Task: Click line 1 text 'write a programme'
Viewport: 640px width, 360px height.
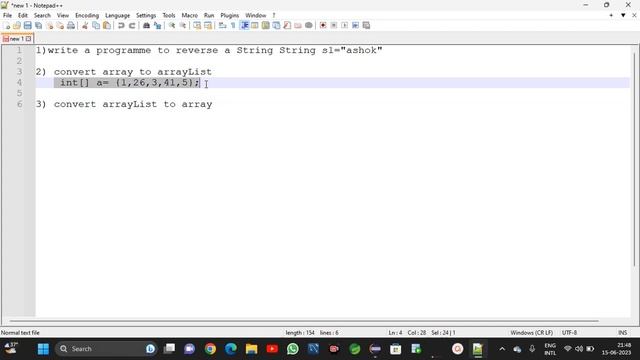Action: [99, 50]
